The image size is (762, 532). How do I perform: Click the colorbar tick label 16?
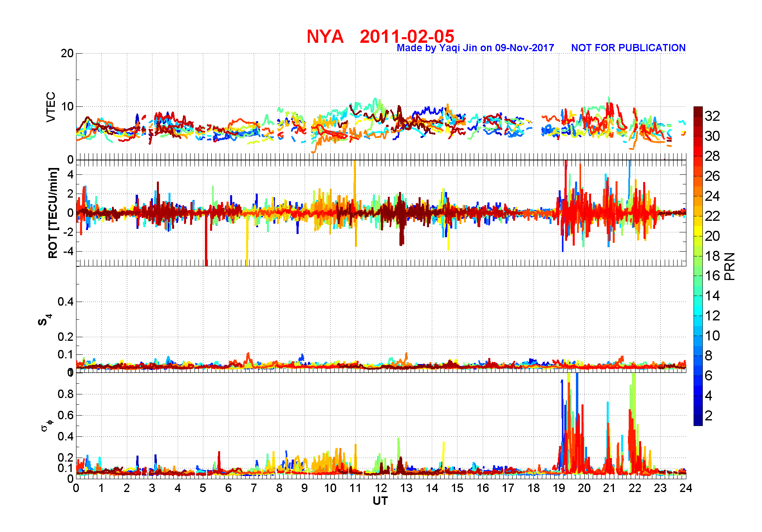coord(712,276)
